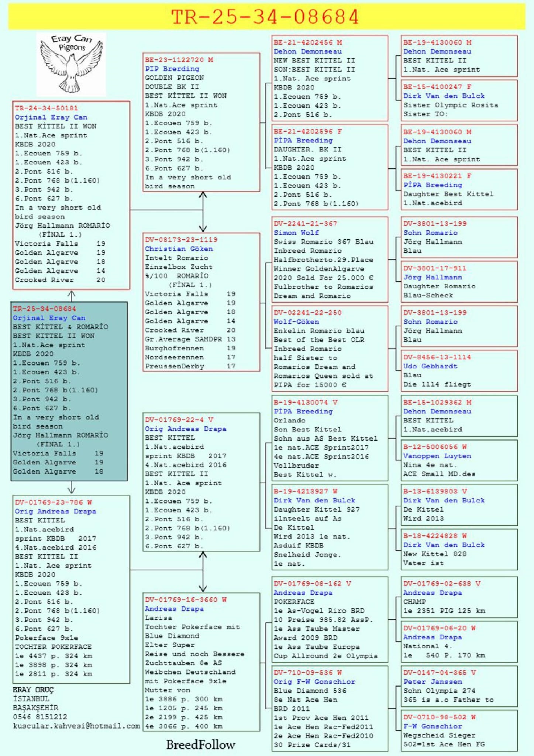Select ring number BE-15-4100247 F

437,87
